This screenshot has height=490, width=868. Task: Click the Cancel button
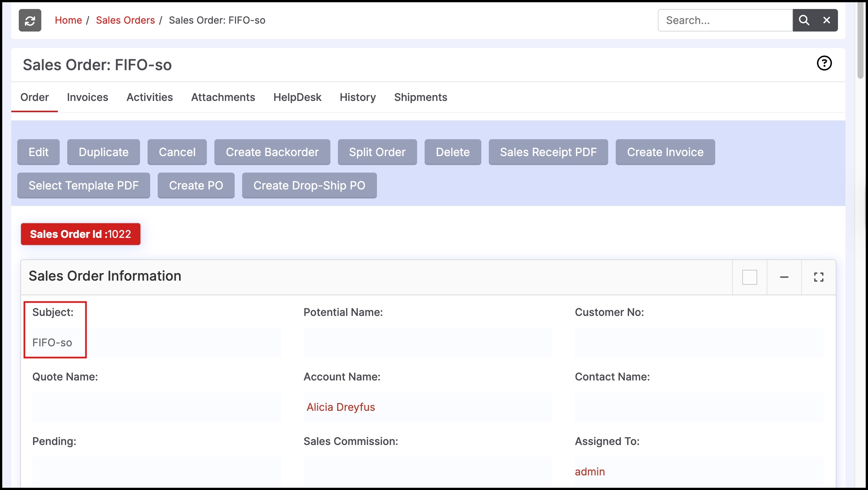177,152
